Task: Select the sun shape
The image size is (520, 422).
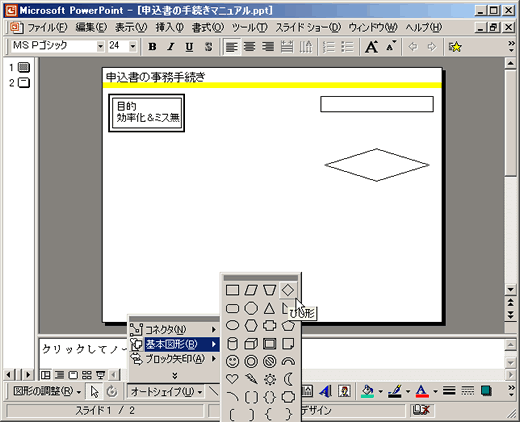Action: point(269,379)
